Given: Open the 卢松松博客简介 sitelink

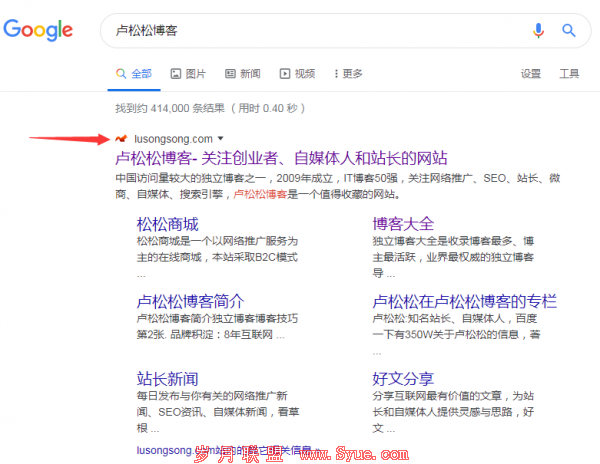Looking at the screenshot, I should (x=191, y=301).
